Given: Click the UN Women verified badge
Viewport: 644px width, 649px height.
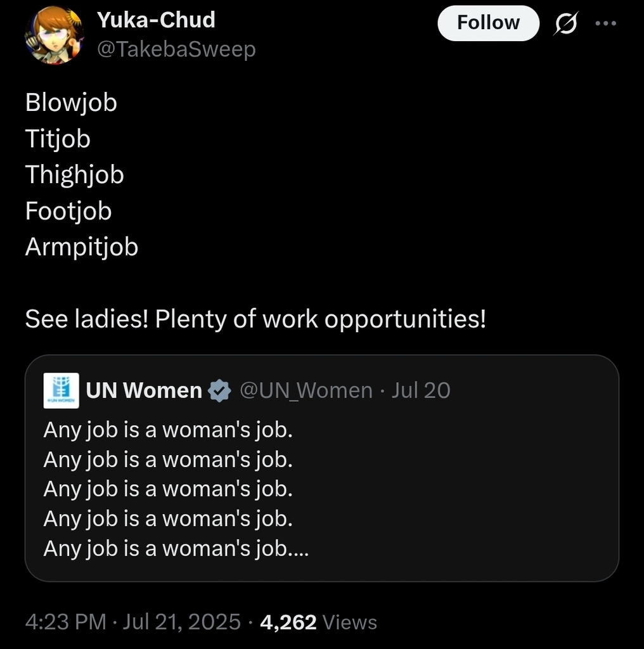Looking at the screenshot, I should [x=220, y=390].
